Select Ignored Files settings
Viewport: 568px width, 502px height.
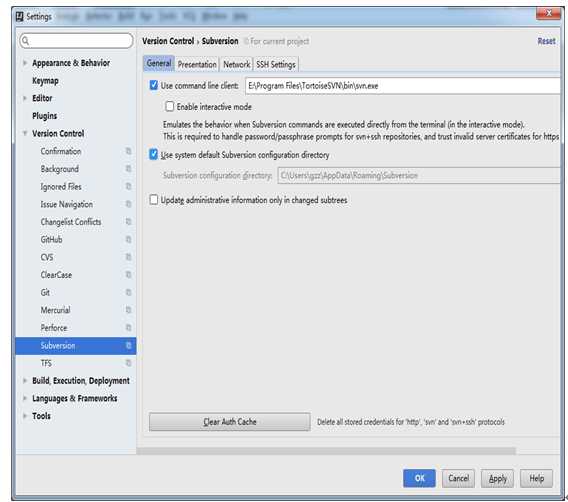click(x=61, y=187)
